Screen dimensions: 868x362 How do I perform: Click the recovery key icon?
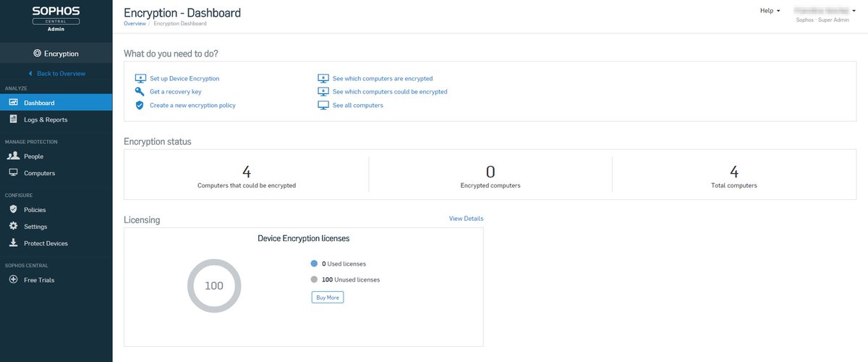click(140, 92)
